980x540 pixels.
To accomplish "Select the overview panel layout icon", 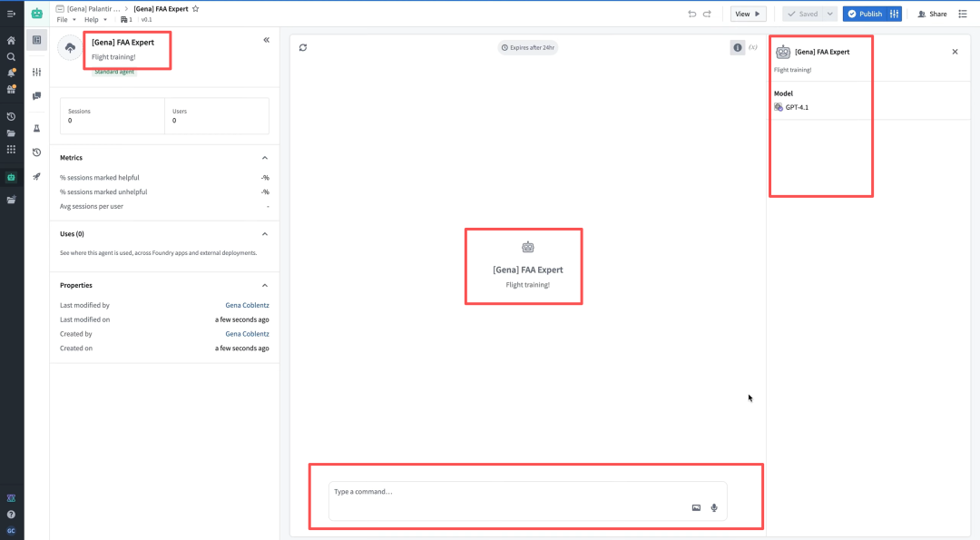I will tap(37, 40).
